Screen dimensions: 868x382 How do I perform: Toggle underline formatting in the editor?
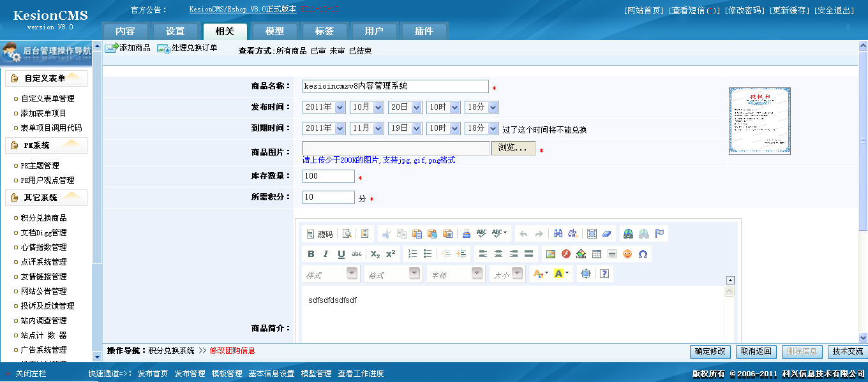point(340,254)
